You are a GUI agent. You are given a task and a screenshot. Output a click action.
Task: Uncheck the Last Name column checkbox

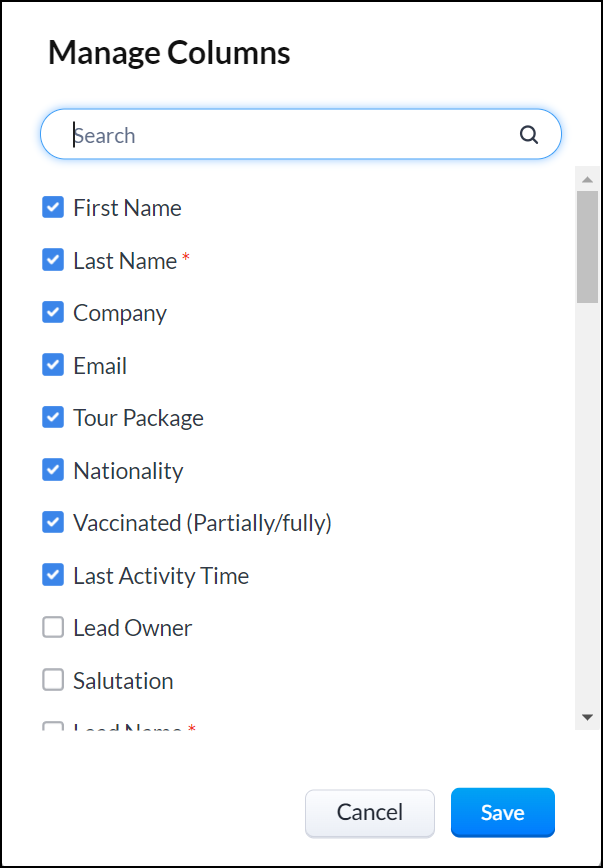pyautogui.click(x=53, y=260)
